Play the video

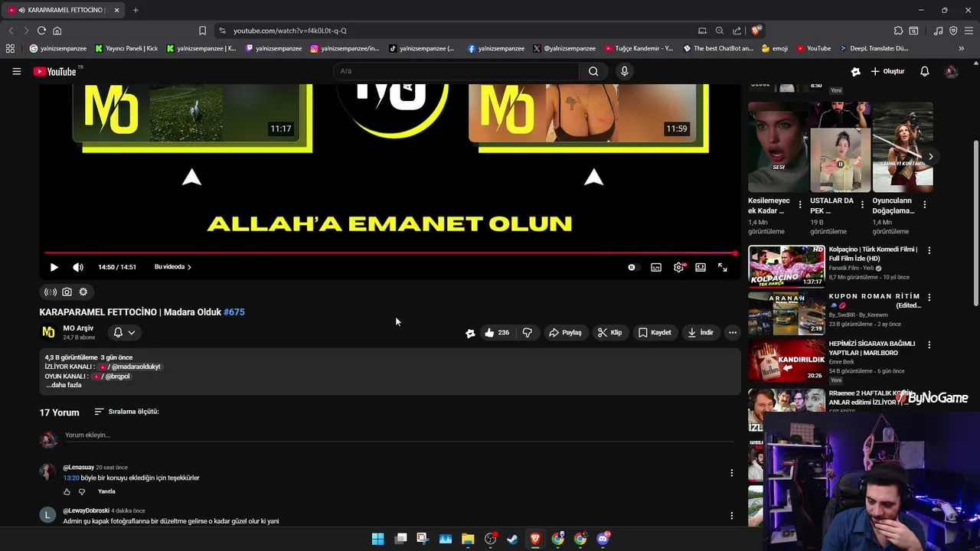click(x=54, y=267)
